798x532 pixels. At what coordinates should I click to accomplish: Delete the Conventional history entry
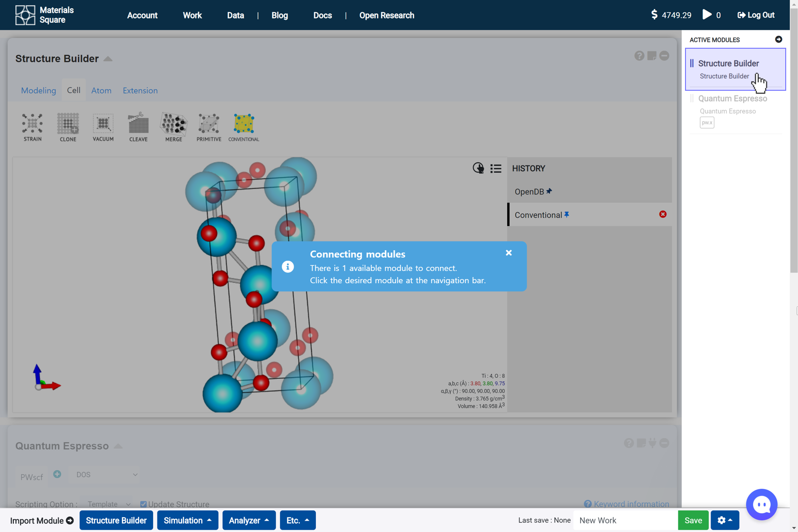(663, 214)
